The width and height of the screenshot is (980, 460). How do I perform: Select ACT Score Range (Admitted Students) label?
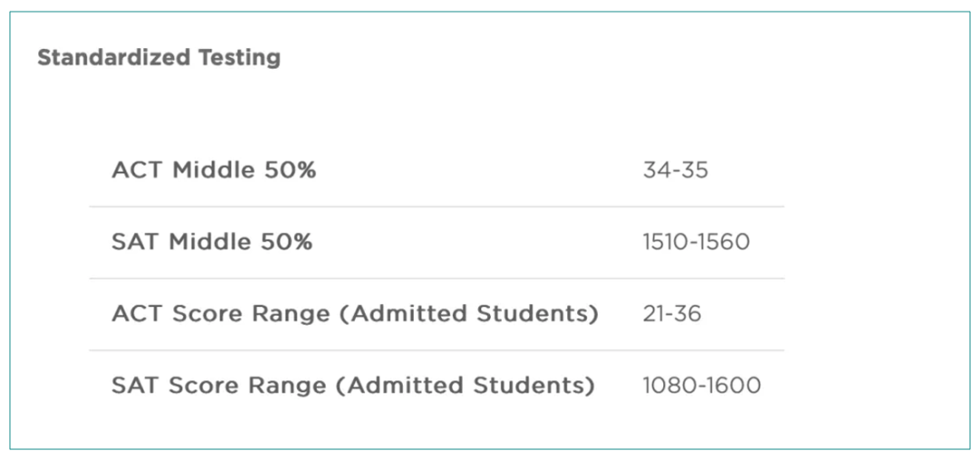pyautogui.click(x=355, y=314)
